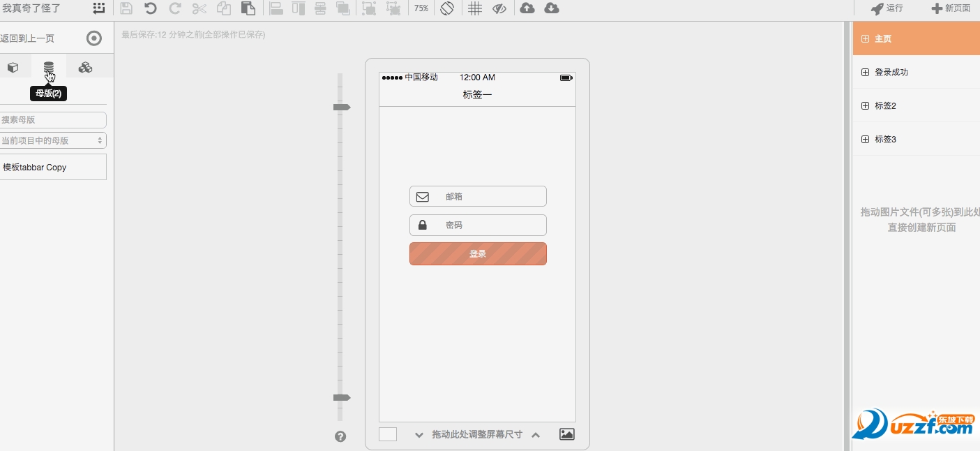Switch to the components cube tab

[13, 68]
